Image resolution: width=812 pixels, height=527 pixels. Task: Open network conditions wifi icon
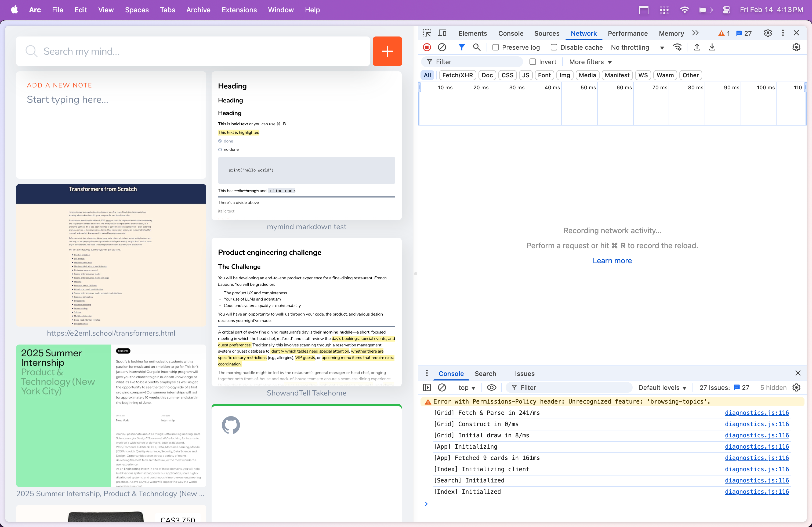point(677,47)
